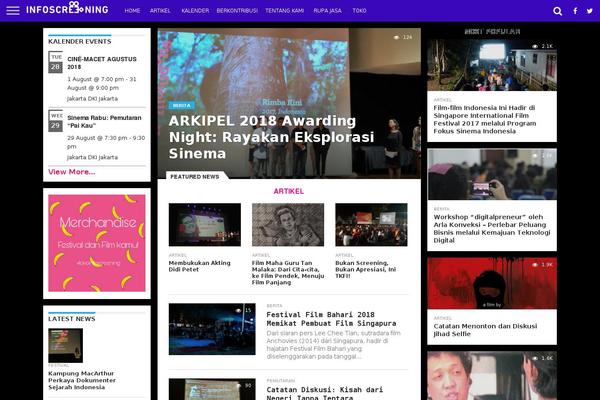The width and height of the screenshot is (600, 400).
Task: Visit the Facebook page icon
Action: pyautogui.click(x=575, y=11)
